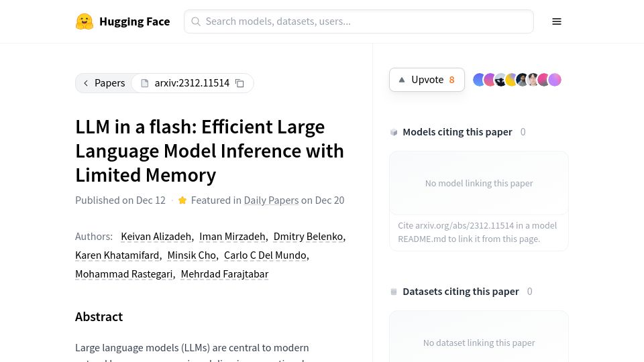
Task: Open the first blue upvoter avatar
Action: pos(478,80)
